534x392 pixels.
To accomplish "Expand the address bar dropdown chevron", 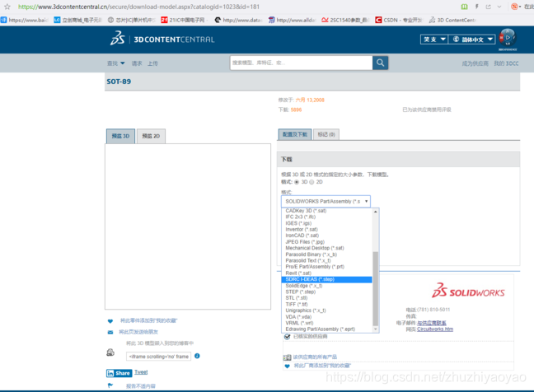I will [499, 7].
